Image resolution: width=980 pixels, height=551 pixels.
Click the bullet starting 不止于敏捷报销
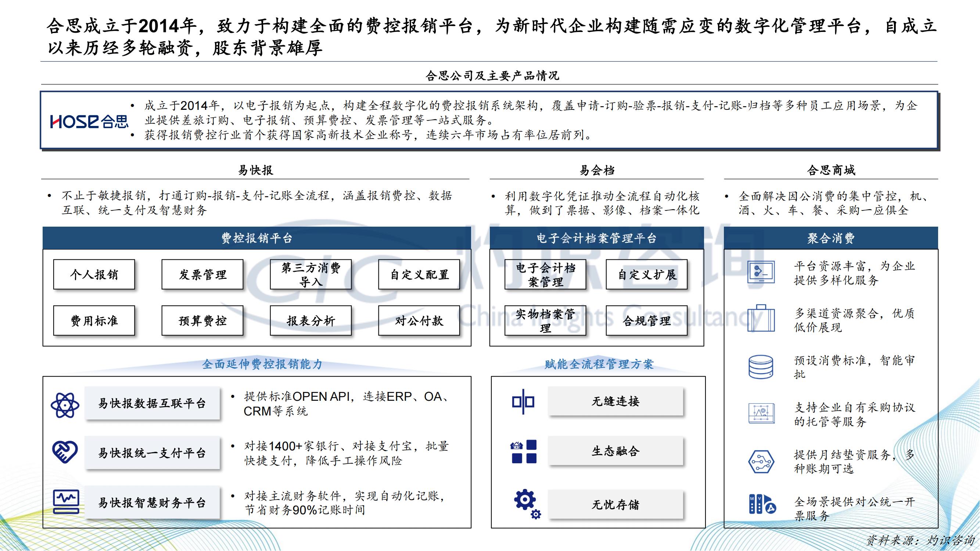pyautogui.click(x=257, y=203)
